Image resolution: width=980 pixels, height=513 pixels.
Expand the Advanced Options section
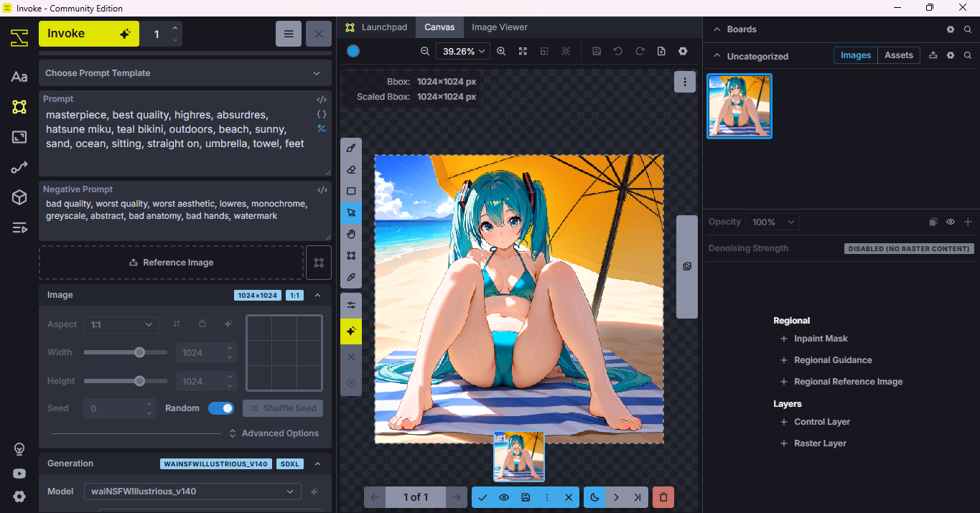(274, 433)
